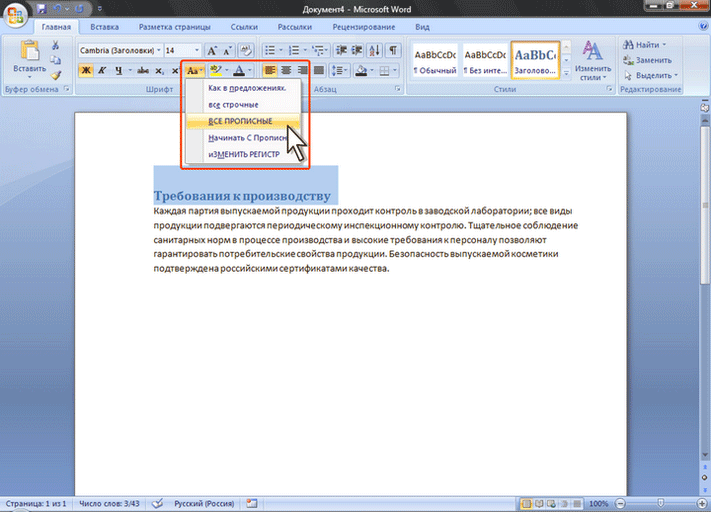Copy selection with copy icon
The image size is (711, 512).
[x=55, y=60]
